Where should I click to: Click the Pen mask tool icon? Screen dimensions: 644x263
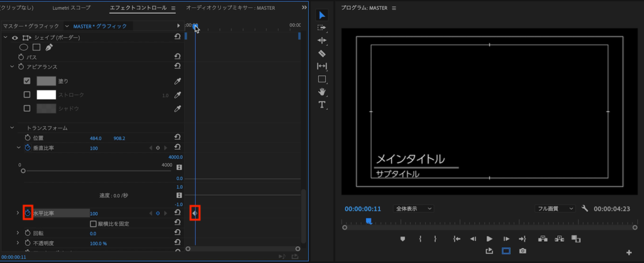tap(49, 47)
